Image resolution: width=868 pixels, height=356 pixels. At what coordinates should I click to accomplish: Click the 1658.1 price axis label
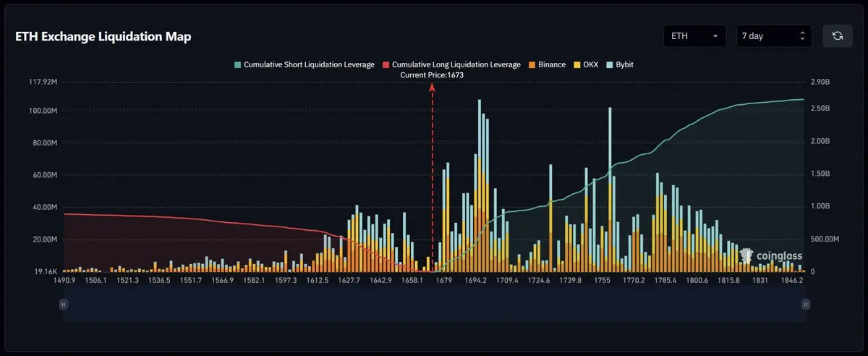(x=412, y=281)
